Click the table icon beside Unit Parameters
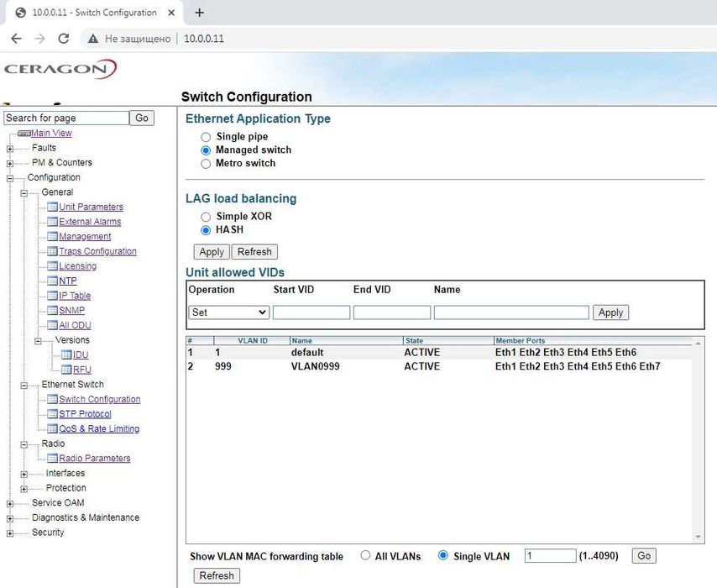The image size is (717, 588). pos(52,207)
